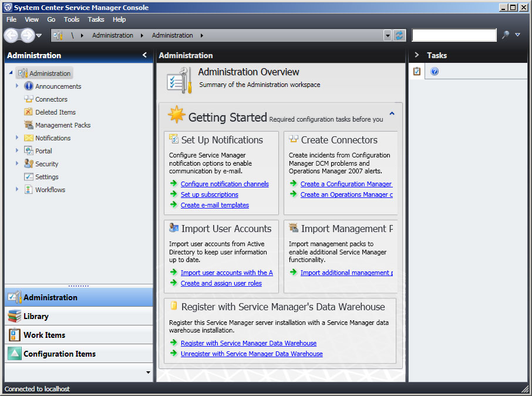Switch to the Work Items workspace
Screen dimensions: 532x396
(79, 335)
